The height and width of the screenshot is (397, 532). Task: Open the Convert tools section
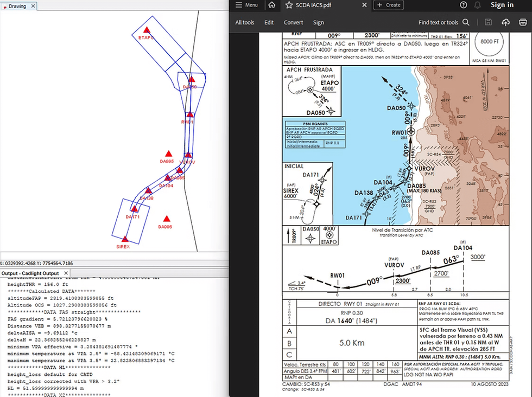click(293, 22)
